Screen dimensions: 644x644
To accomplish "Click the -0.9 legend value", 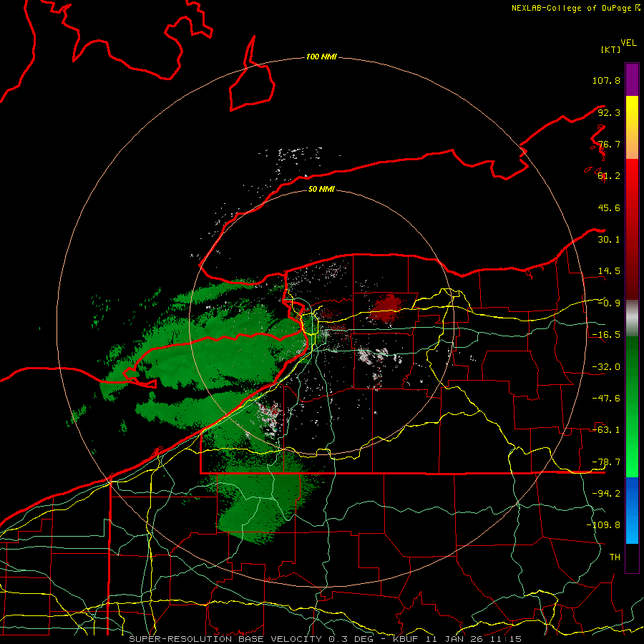I will coord(609,303).
